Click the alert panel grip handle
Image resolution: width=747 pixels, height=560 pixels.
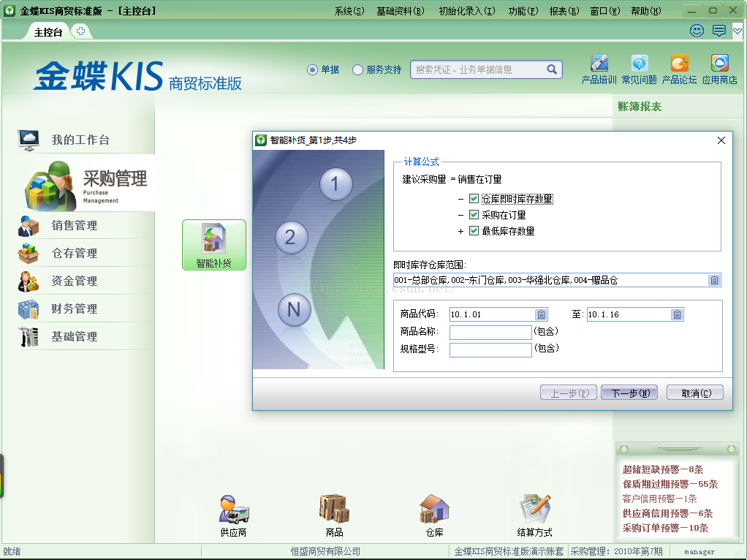pyautogui.click(x=678, y=449)
